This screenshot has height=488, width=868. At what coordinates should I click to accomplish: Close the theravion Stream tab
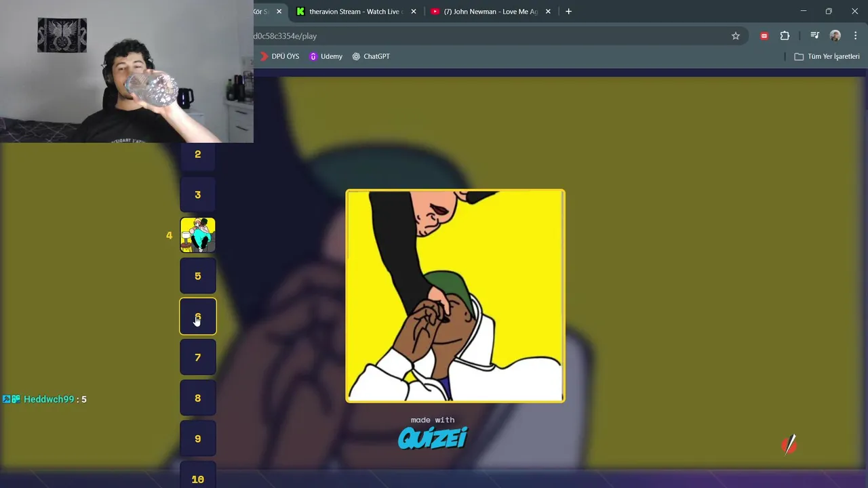414,12
